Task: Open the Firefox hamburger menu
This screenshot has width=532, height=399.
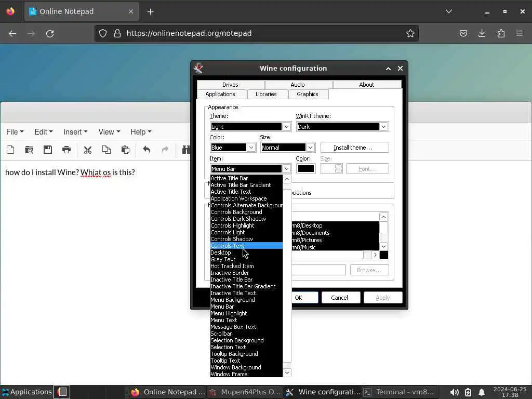Action: (520, 33)
